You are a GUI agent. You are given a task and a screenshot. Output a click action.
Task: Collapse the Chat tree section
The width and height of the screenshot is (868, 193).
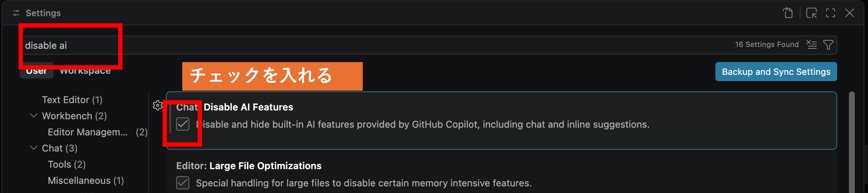pyautogui.click(x=34, y=148)
